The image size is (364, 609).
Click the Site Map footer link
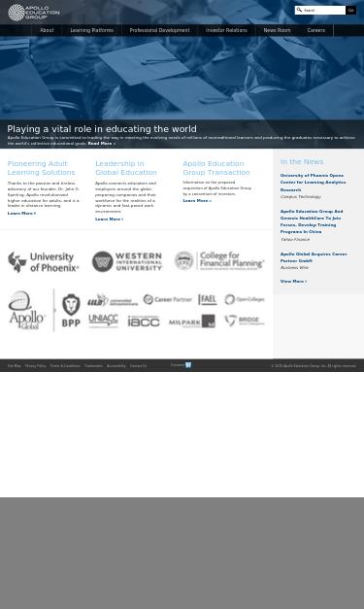15,366
